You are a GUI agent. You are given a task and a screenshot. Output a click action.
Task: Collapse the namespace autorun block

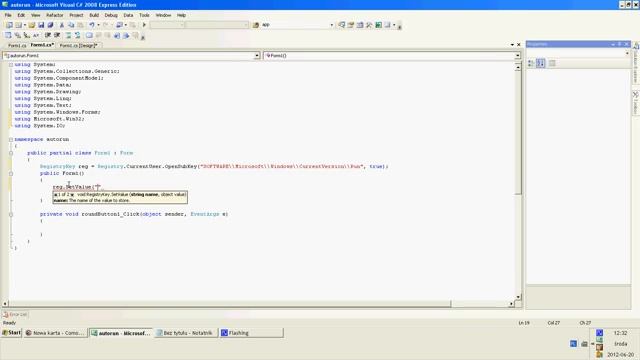pos(11,139)
